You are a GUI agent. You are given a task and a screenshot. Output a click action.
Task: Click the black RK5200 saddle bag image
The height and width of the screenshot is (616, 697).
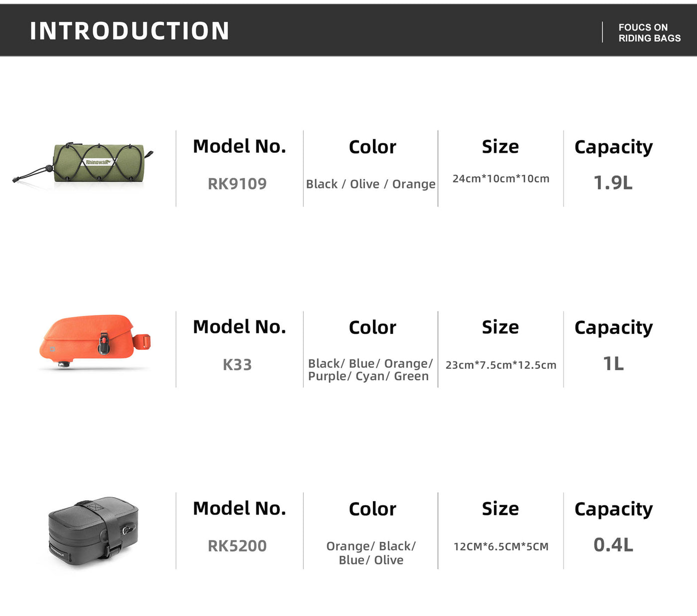point(94,530)
